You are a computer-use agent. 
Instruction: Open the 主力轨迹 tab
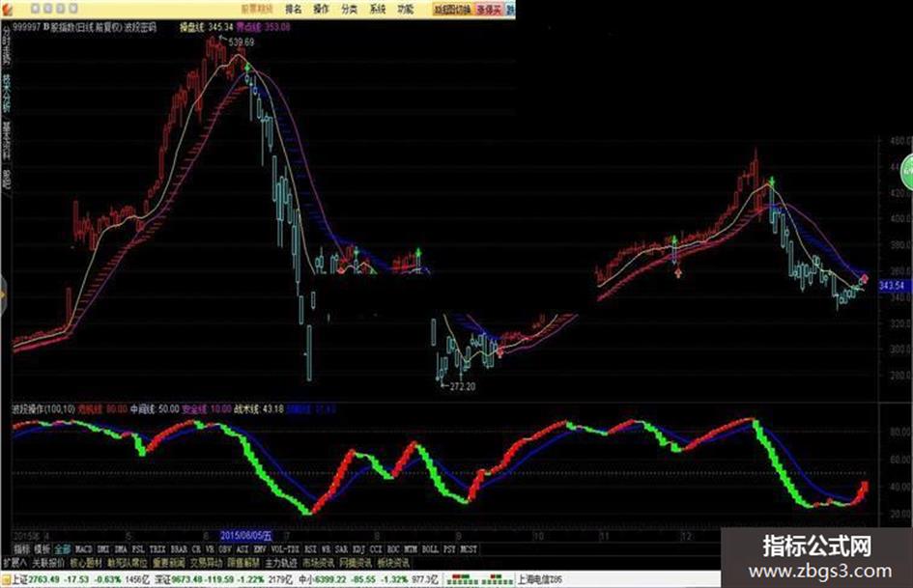281,563
